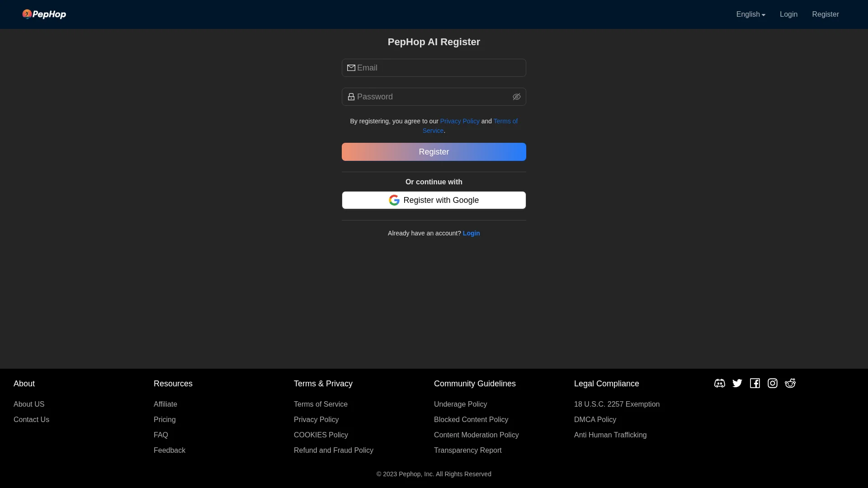Click the PepHop AI Register heading
This screenshot has width=868, height=488.
pos(434,42)
